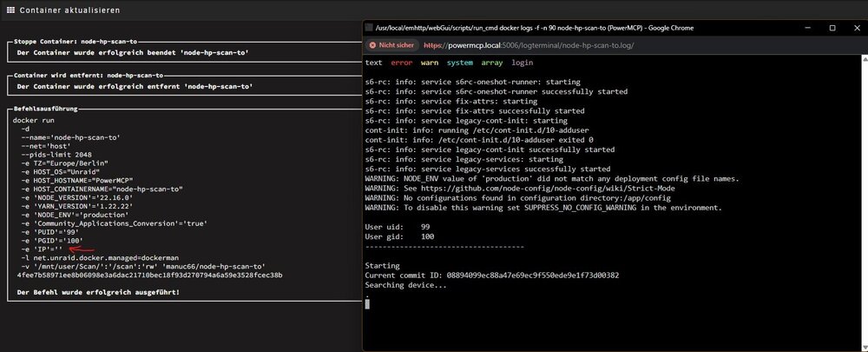Close the Chrome log window
The width and height of the screenshot is (868, 352).
click(857, 28)
